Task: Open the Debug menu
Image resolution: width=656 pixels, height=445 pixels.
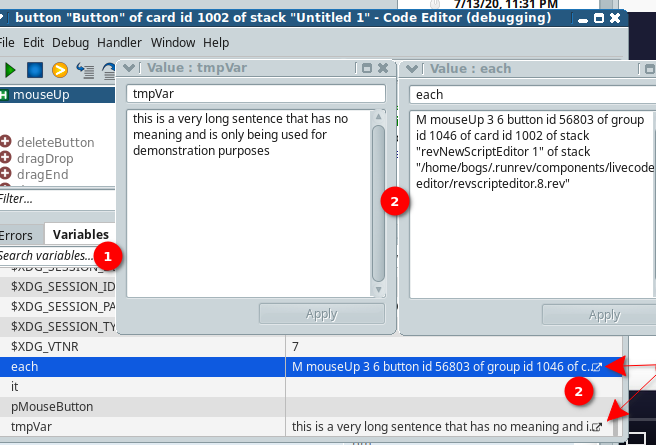Action: 70,42
